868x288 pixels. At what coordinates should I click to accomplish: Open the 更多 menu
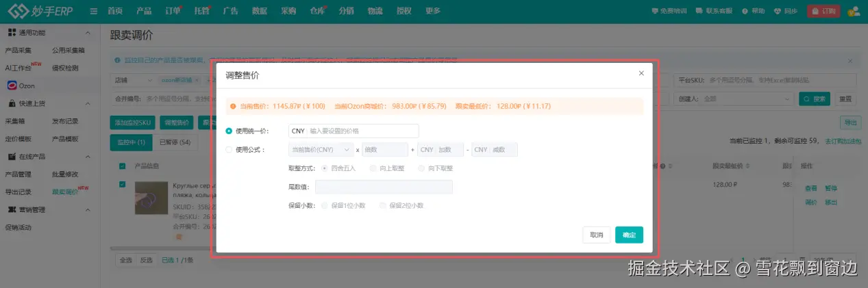pos(433,11)
